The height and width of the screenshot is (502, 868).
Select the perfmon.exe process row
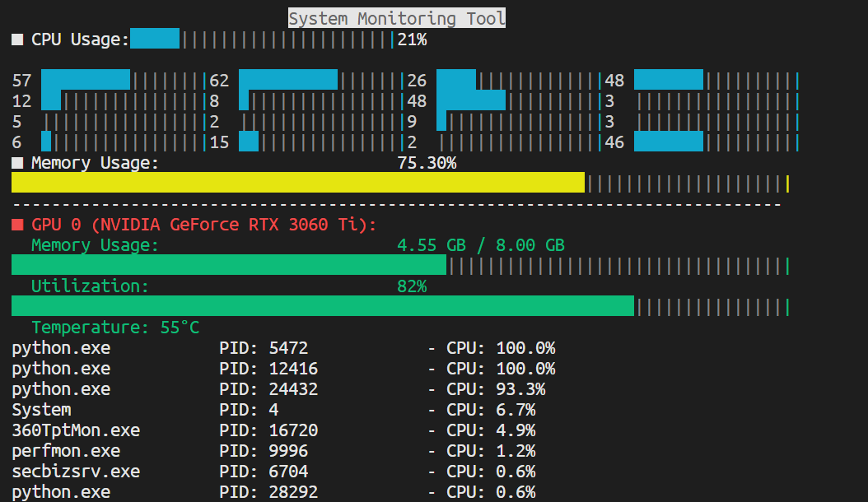pos(66,451)
